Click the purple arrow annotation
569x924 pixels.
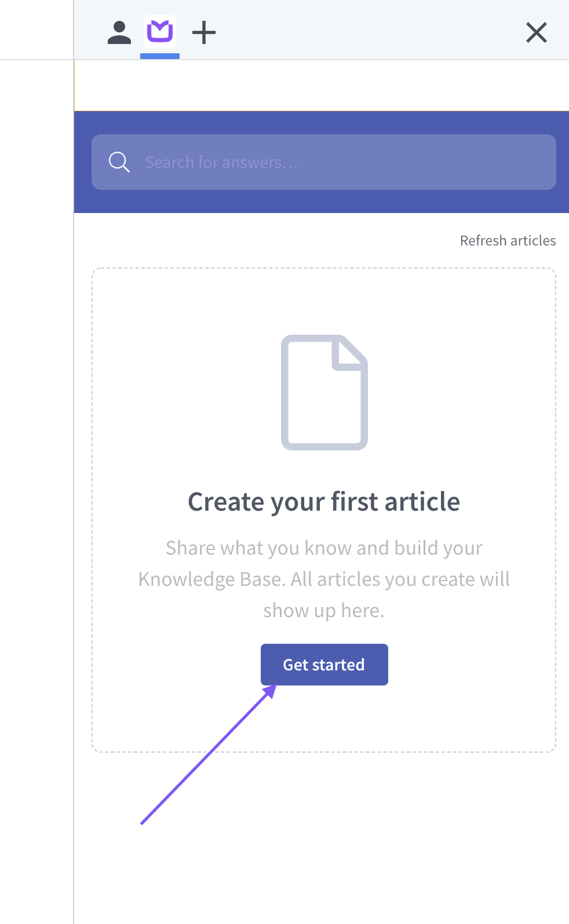coord(209,754)
